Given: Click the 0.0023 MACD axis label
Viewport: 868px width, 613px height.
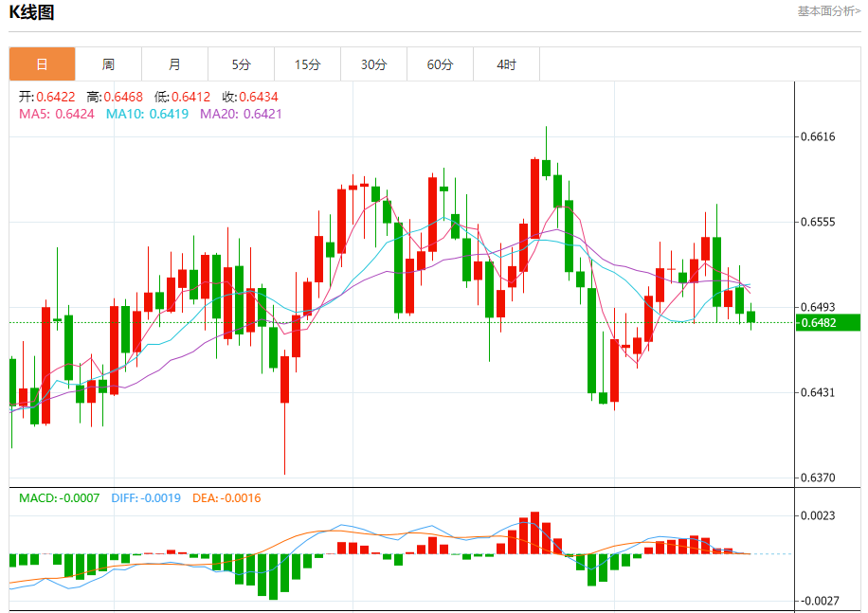Looking at the screenshot, I should pyautogui.click(x=818, y=515).
